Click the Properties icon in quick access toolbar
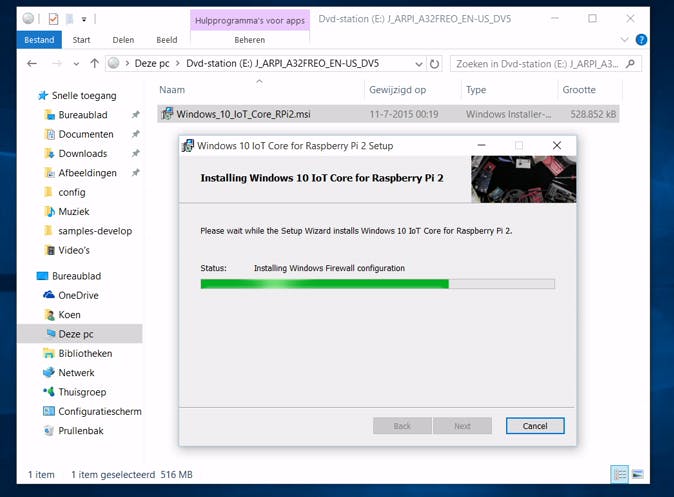 pos(53,19)
